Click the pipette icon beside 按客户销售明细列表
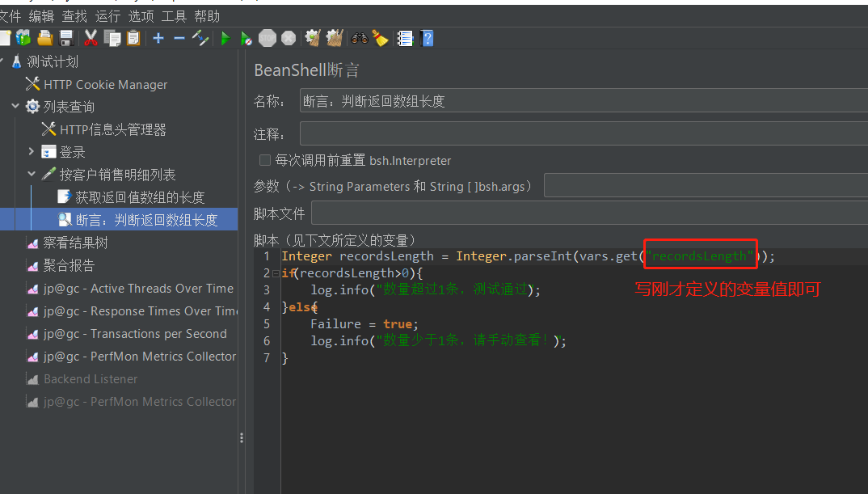 (48, 174)
